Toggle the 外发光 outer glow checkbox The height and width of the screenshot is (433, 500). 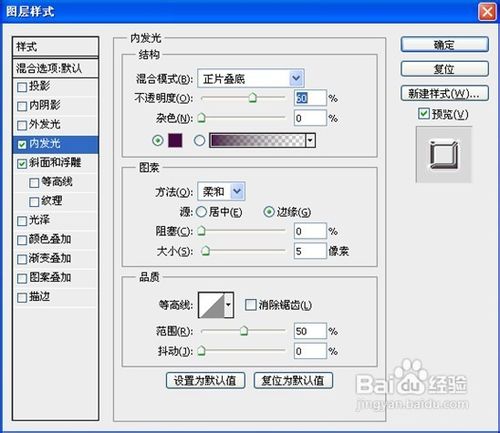[x=22, y=125]
